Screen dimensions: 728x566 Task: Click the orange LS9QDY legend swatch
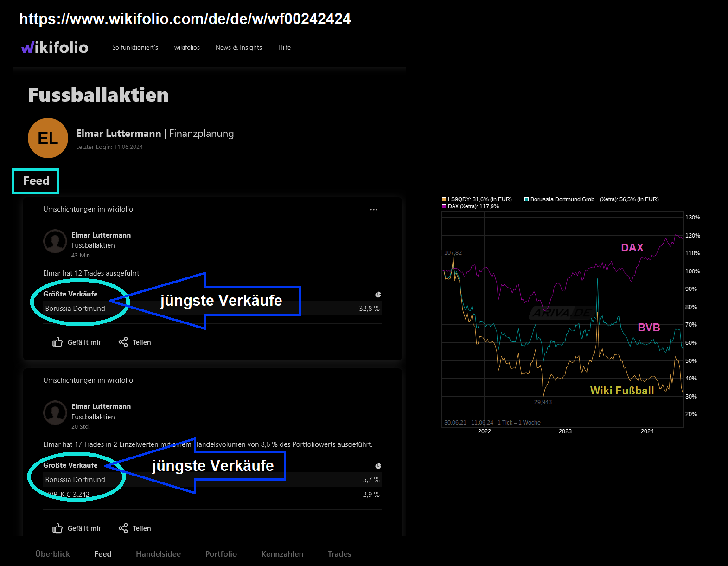pyautogui.click(x=444, y=199)
